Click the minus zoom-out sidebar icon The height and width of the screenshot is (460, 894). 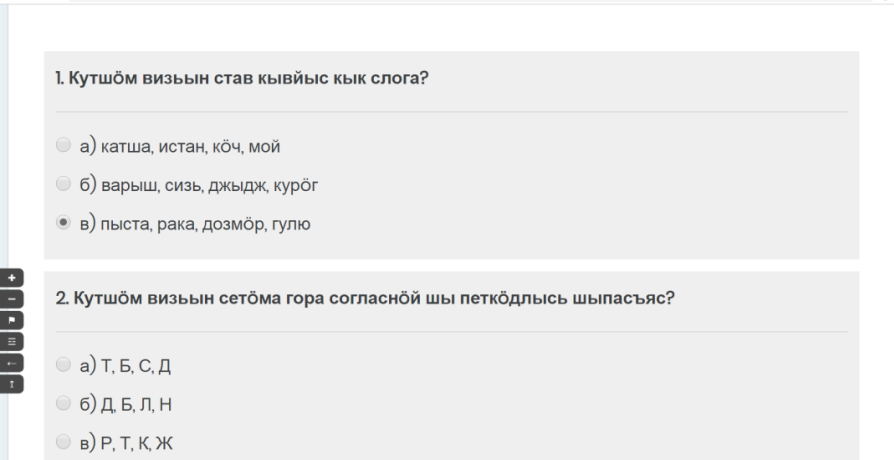pos(12,297)
